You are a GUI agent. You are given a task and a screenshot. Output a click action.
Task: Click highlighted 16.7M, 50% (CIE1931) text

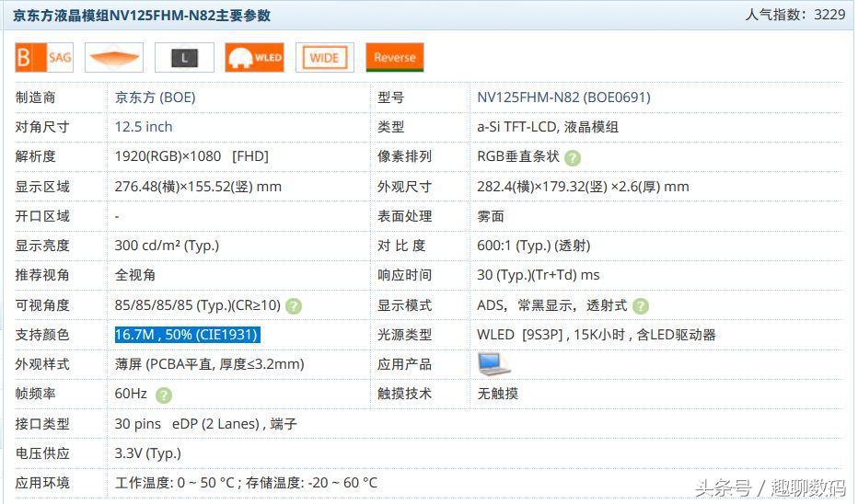coord(187,335)
